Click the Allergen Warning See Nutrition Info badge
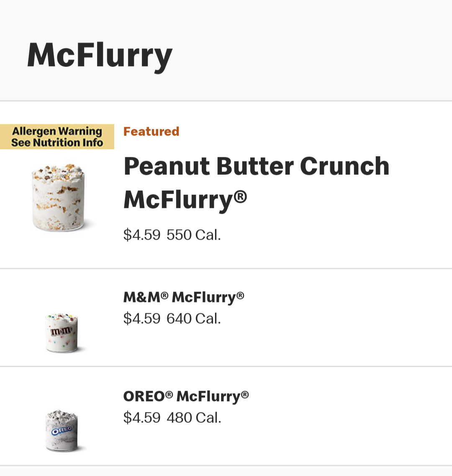The height and width of the screenshot is (476, 452). pos(57,137)
